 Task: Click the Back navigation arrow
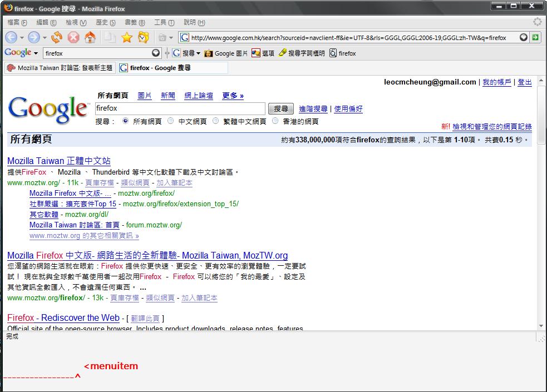pos(11,37)
